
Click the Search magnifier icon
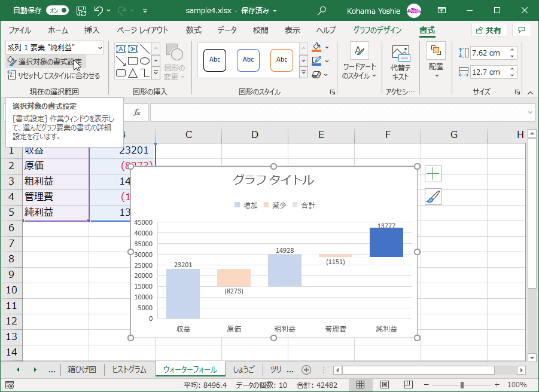[x=322, y=11]
